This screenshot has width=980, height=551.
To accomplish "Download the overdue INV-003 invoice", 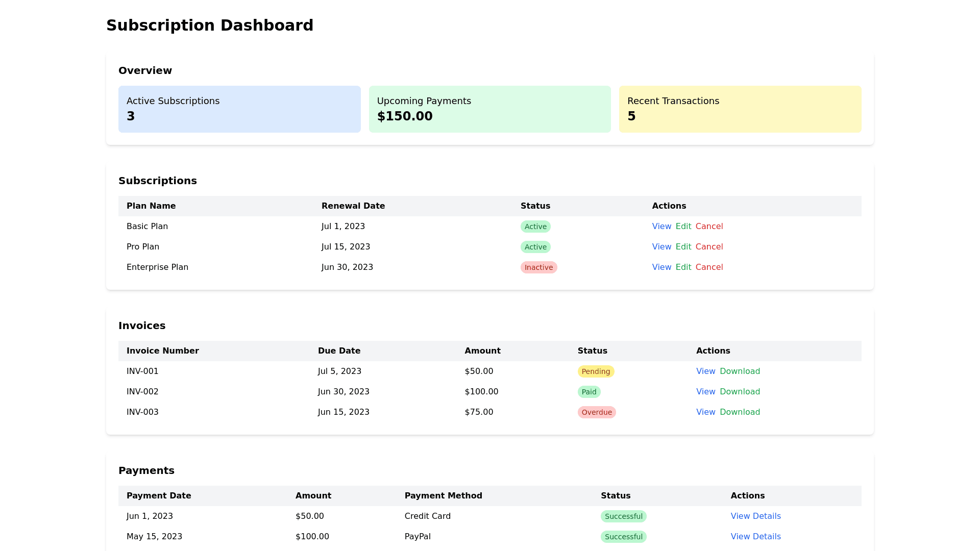I will pyautogui.click(x=740, y=412).
